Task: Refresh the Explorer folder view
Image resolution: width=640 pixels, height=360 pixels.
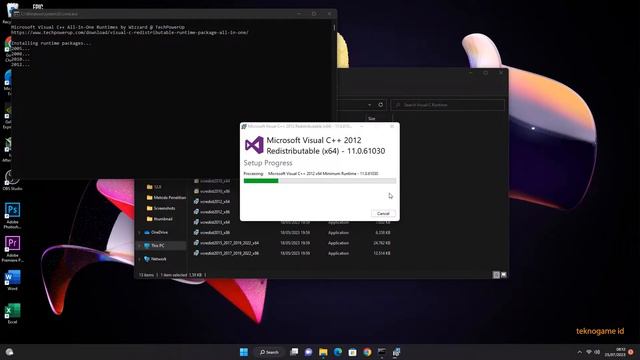Action: 380,105
